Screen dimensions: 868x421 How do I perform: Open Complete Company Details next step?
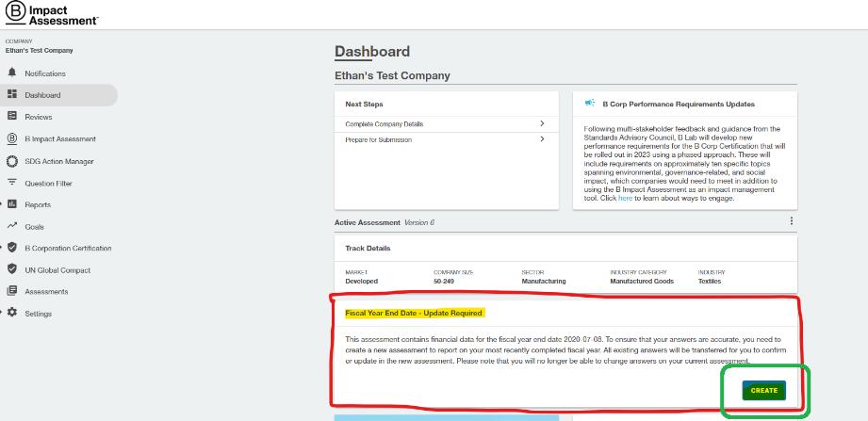click(x=446, y=124)
